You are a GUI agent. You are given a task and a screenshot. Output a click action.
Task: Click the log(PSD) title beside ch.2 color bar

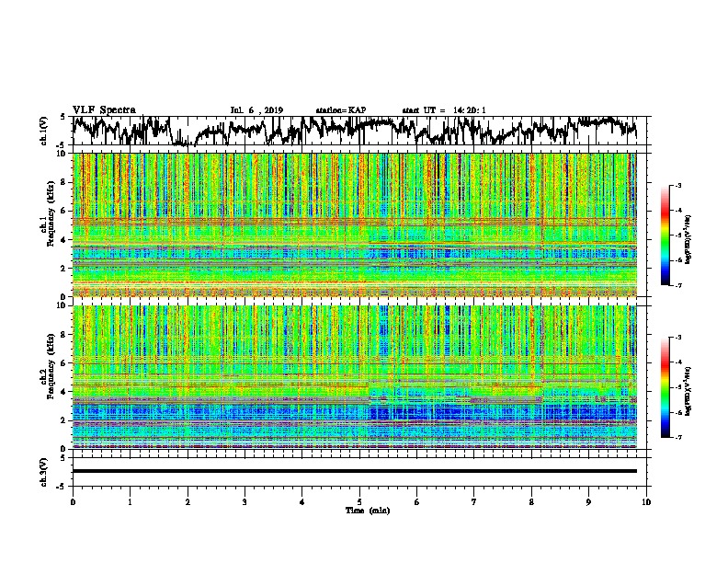coord(688,390)
